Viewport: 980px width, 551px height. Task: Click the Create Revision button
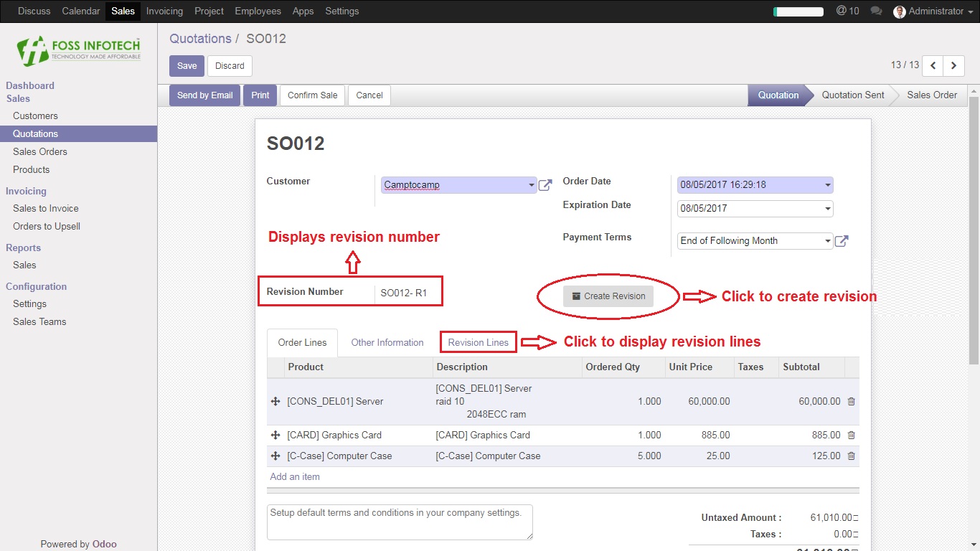point(608,296)
